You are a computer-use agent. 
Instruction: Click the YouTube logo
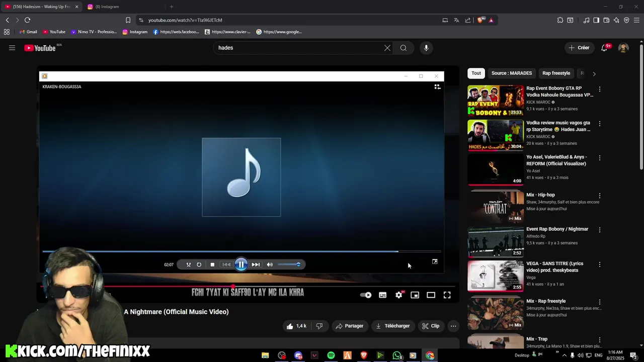click(40, 48)
